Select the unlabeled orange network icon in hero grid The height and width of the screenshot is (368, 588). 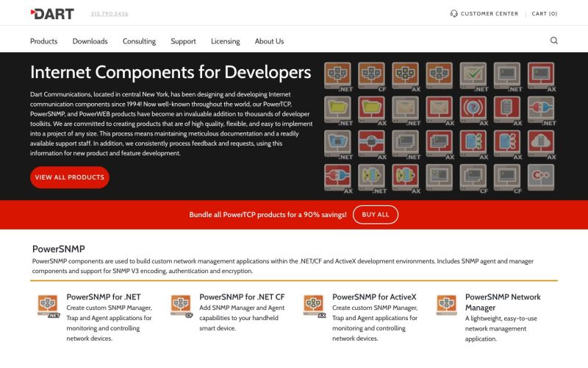coord(439,76)
